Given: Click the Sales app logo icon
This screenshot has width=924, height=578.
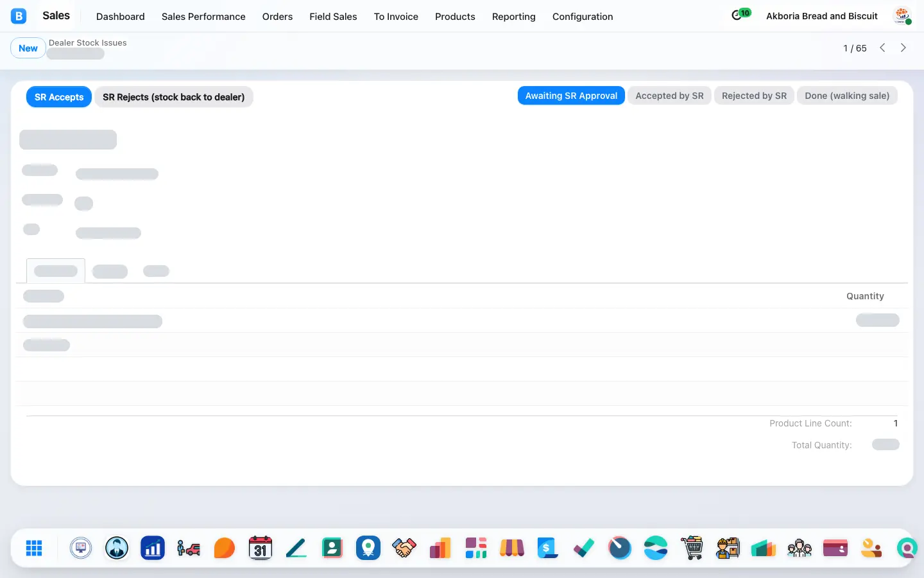Looking at the screenshot, I should click(x=19, y=16).
